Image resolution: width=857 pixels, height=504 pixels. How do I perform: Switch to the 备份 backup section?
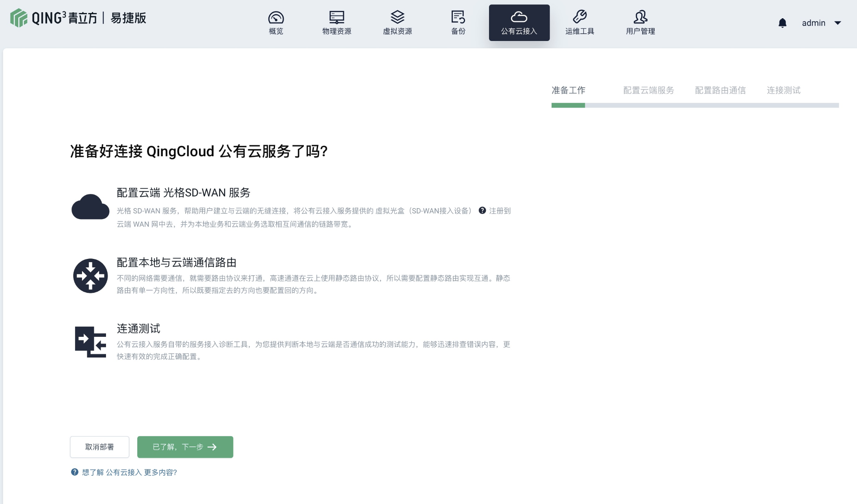pyautogui.click(x=458, y=23)
